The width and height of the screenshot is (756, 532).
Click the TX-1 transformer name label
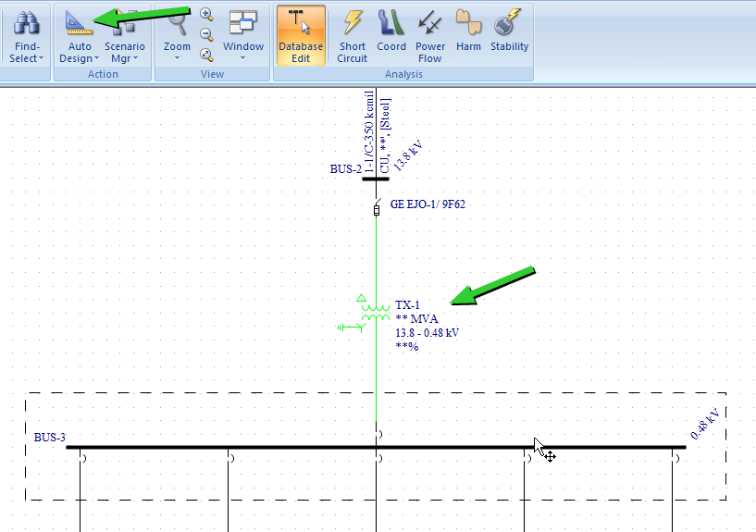pyautogui.click(x=408, y=304)
